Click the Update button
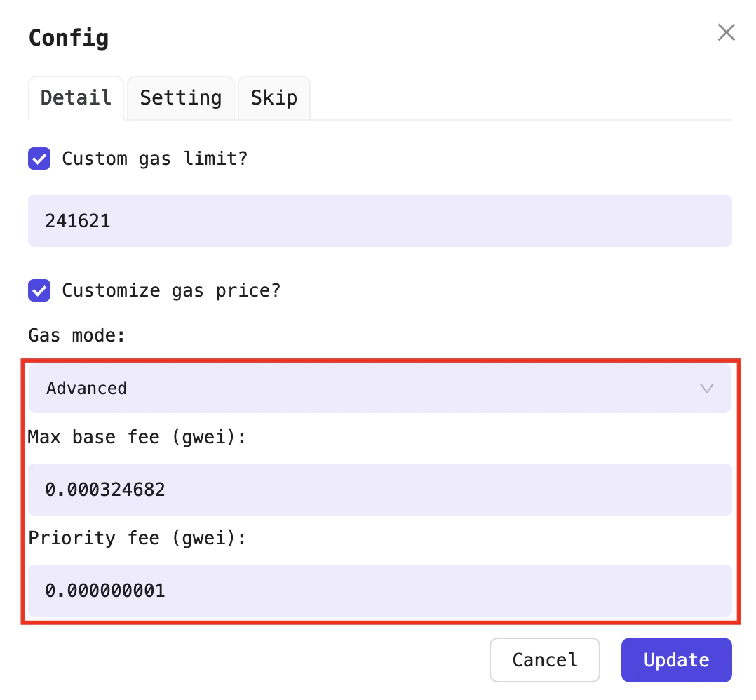Image resolution: width=756 pixels, height=700 pixels. (x=676, y=660)
